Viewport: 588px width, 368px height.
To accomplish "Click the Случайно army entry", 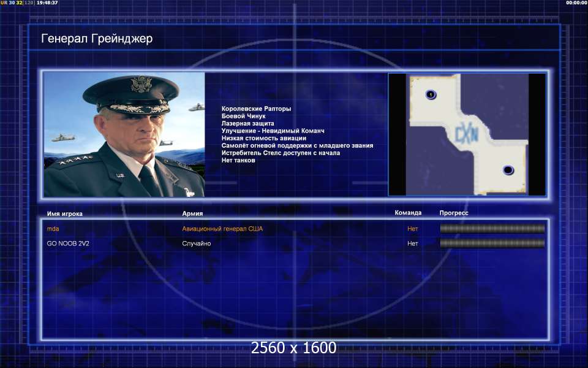I will pyautogui.click(x=197, y=243).
